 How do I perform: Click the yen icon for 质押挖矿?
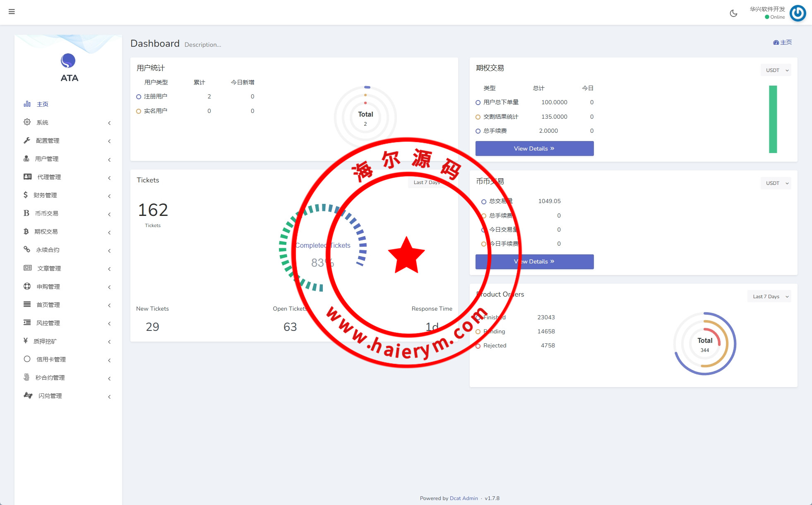pyautogui.click(x=26, y=341)
